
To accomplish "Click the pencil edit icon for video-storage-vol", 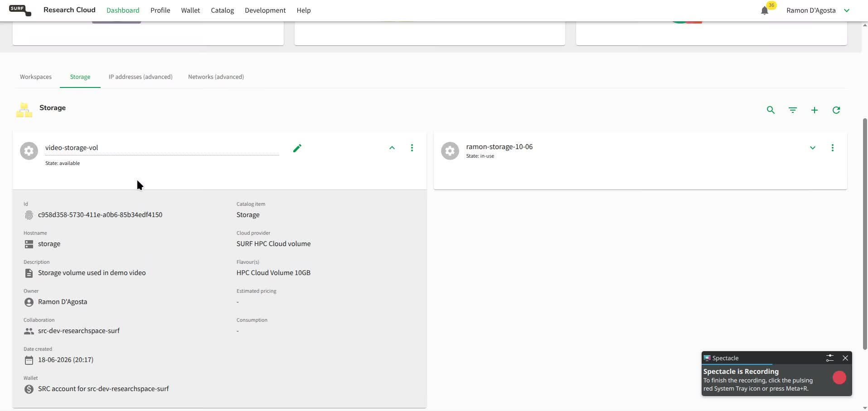I will (297, 148).
